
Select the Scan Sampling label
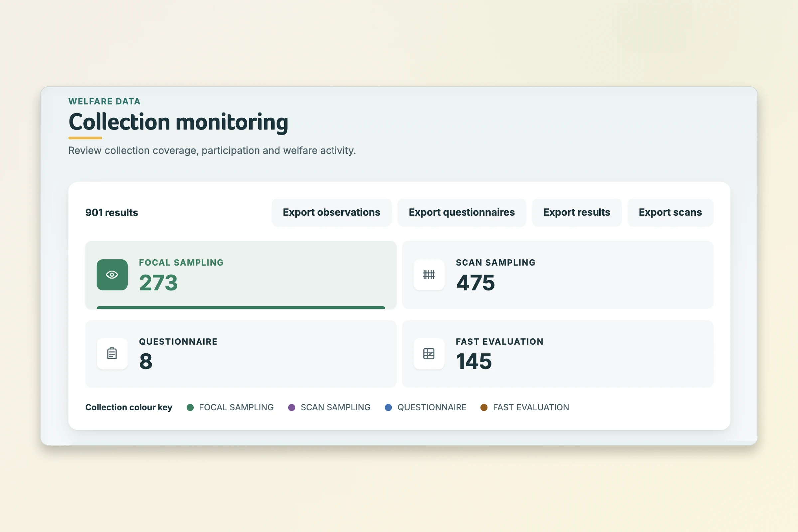pyautogui.click(x=495, y=263)
